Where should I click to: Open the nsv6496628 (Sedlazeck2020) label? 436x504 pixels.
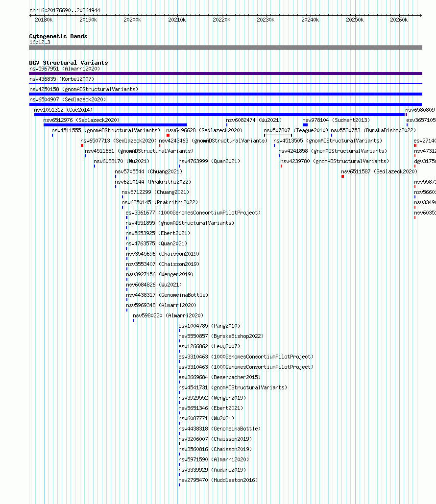[x=204, y=130]
